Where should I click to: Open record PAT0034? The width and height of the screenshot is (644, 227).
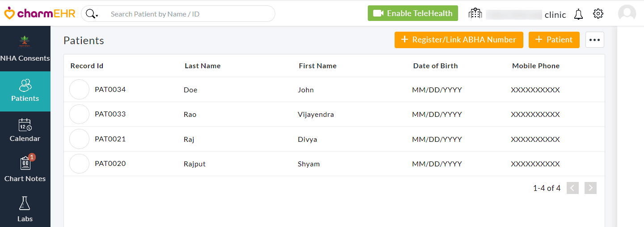[x=110, y=90]
